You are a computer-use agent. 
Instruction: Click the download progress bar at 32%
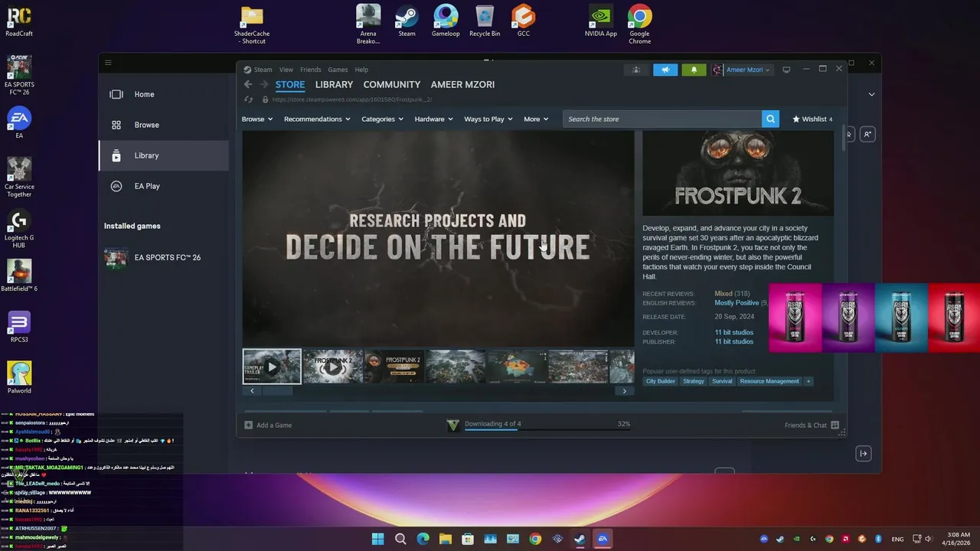click(547, 429)
